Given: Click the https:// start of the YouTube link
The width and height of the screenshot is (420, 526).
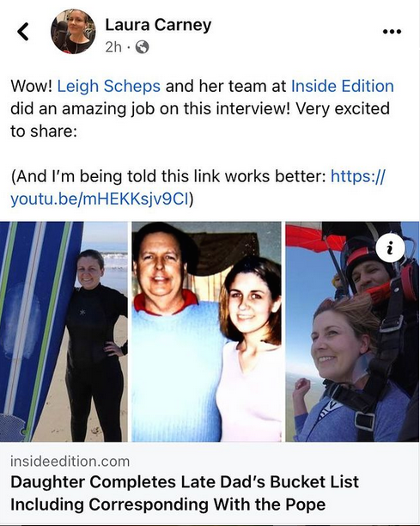Looking at the screenshot, I should [x=358, y=176].
